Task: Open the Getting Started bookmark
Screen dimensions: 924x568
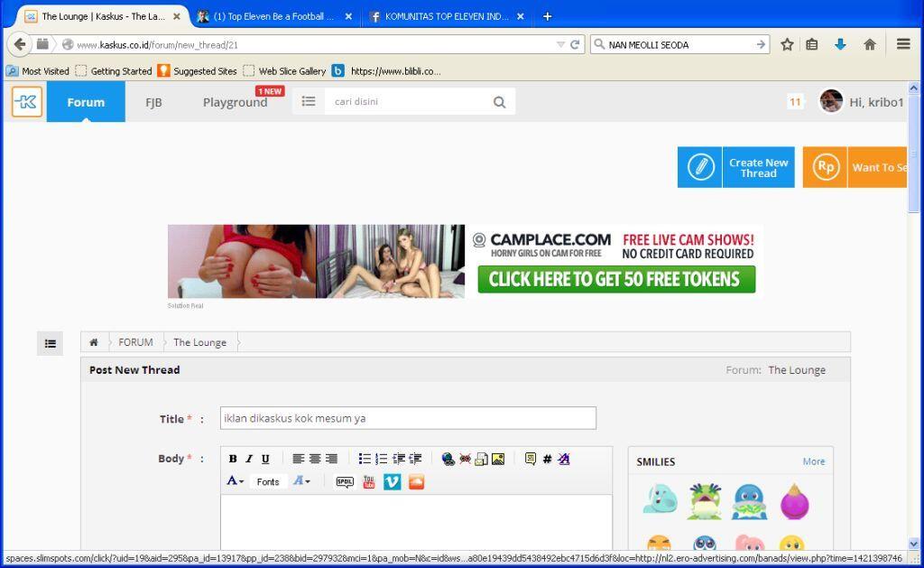Action: coord(114,70)
